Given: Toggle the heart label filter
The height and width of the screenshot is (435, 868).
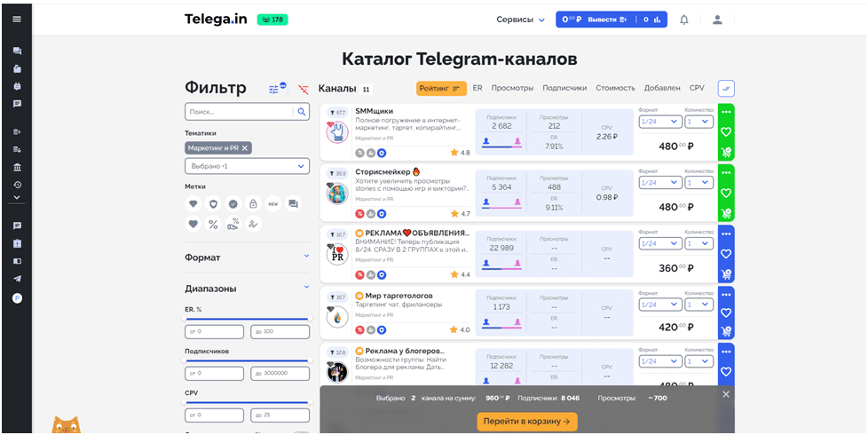Looking at the screenshot, I should 193,224.
